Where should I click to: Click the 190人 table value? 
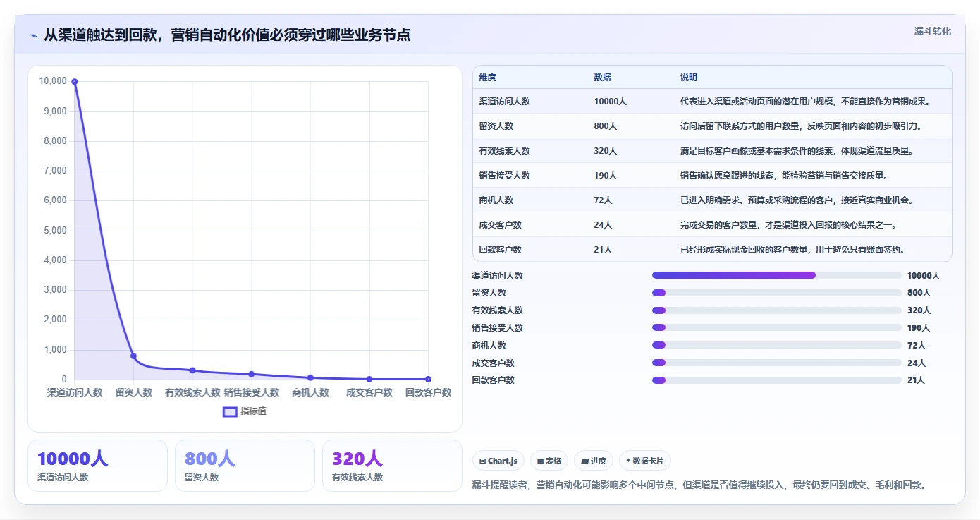[x=605, y=176]
